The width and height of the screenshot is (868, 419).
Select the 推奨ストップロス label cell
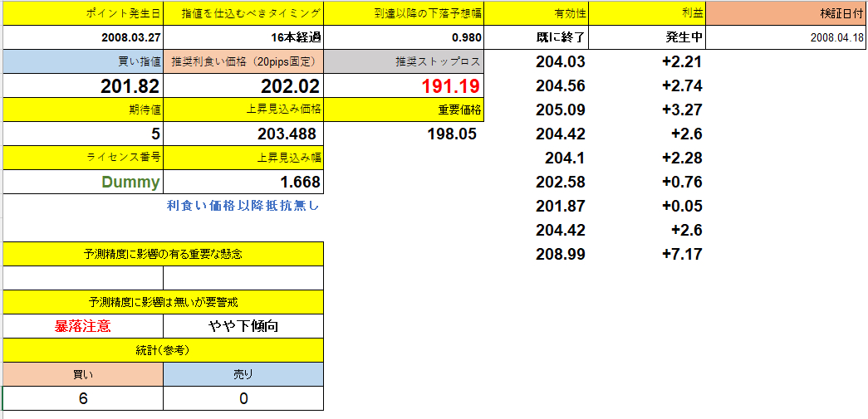coord(404,62)
